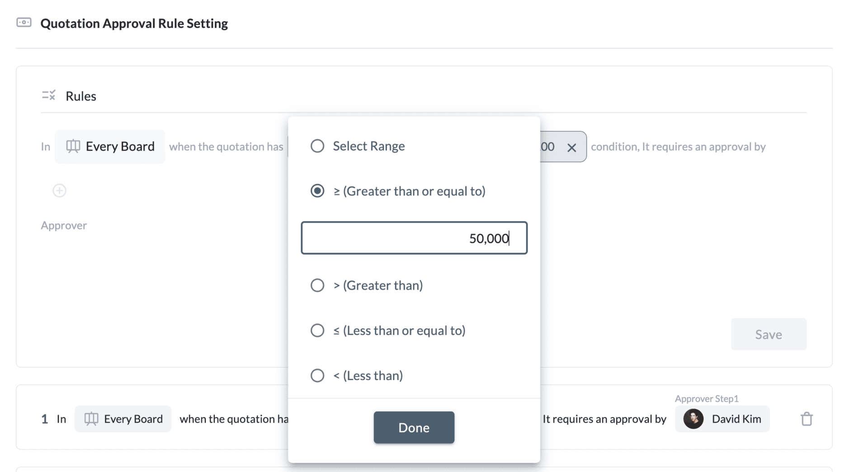Click the Rules checklist icon
This screenshot has width=868, height=472.
[x=48, y=95]
